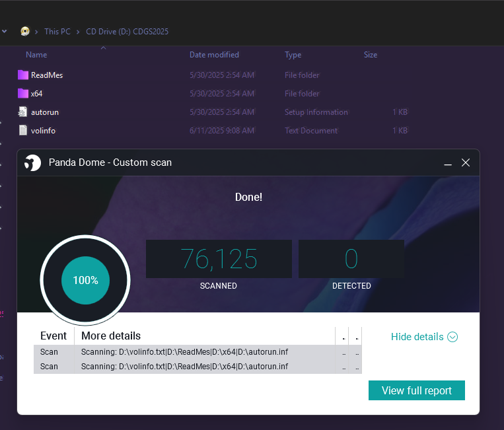Select the x64 folder icon

tap(23, 94)
